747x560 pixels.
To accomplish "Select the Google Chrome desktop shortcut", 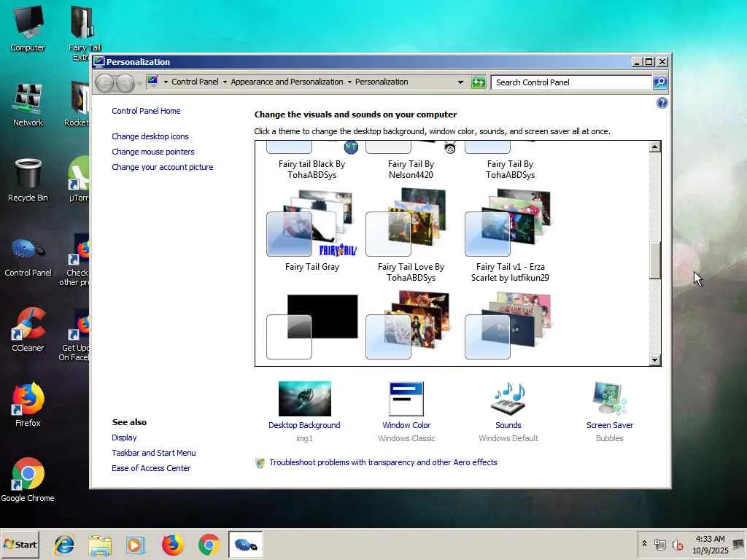I will 28,480.
